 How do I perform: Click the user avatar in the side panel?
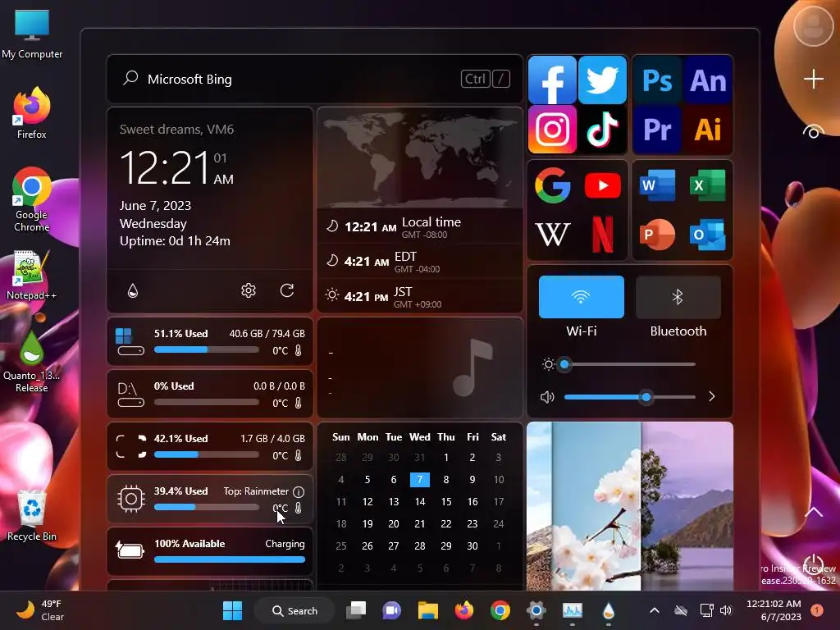click(x=813, y=25)
